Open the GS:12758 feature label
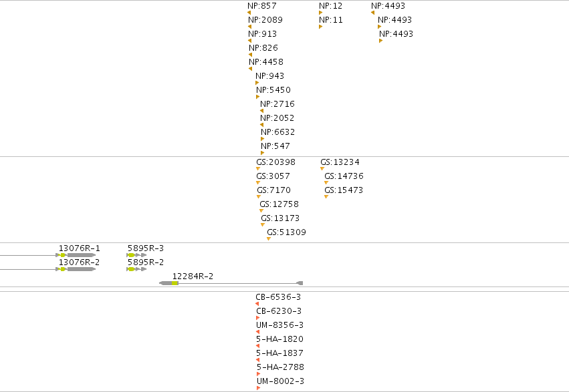The width and height of the screenshot is (569, 392). point(279,204)
